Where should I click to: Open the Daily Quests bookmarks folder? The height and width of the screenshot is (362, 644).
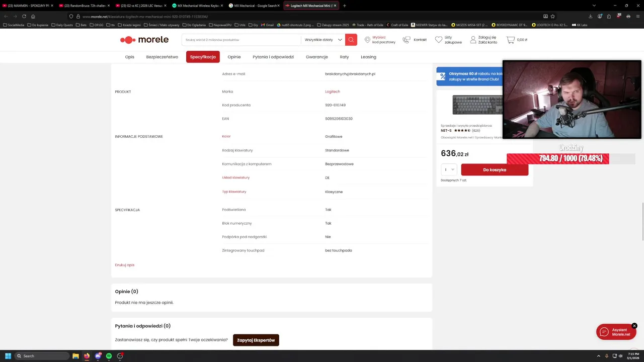point(62,25)
